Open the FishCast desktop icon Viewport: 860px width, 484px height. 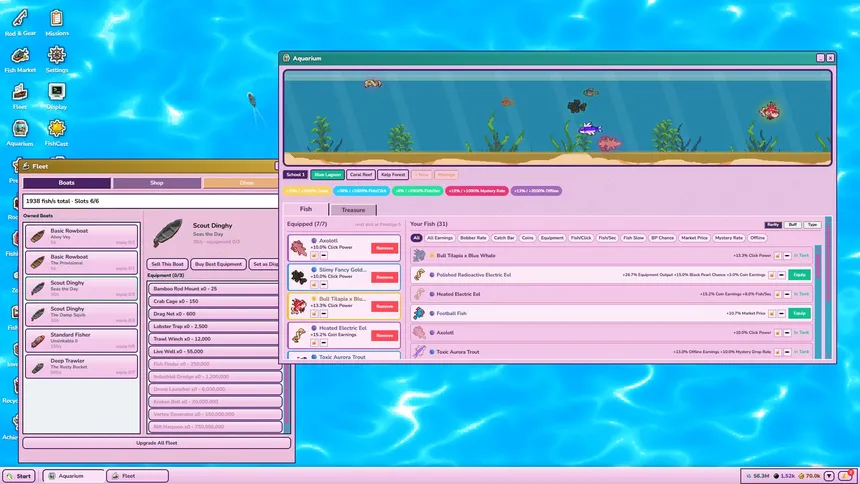coord(57,133)
